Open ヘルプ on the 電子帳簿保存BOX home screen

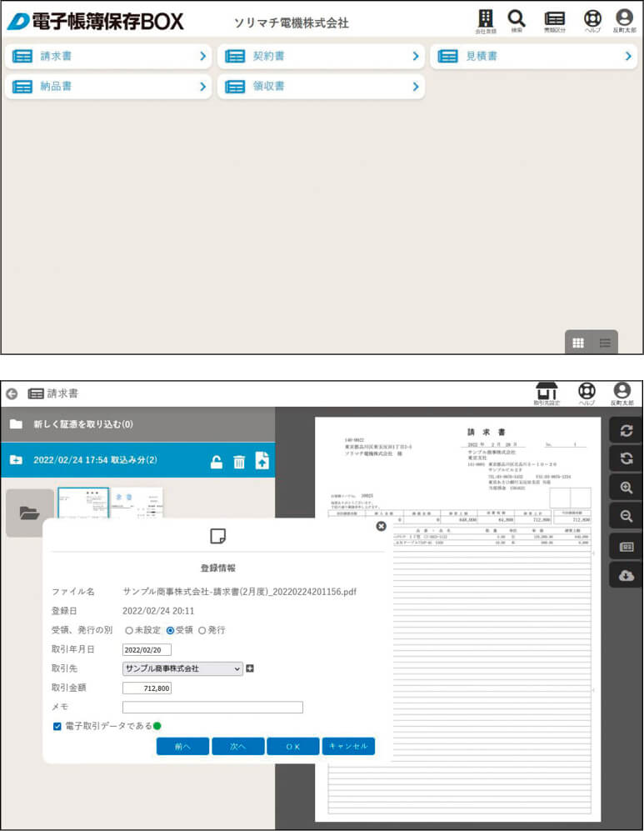(592, 21)
